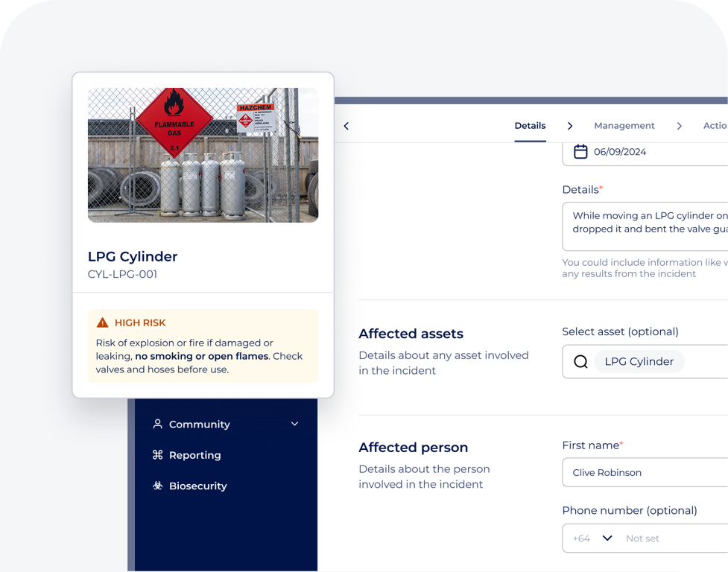Select the Biosecurity biohazard icon
The width and height of the screenshot is (728, 572).
coord(156,486)
